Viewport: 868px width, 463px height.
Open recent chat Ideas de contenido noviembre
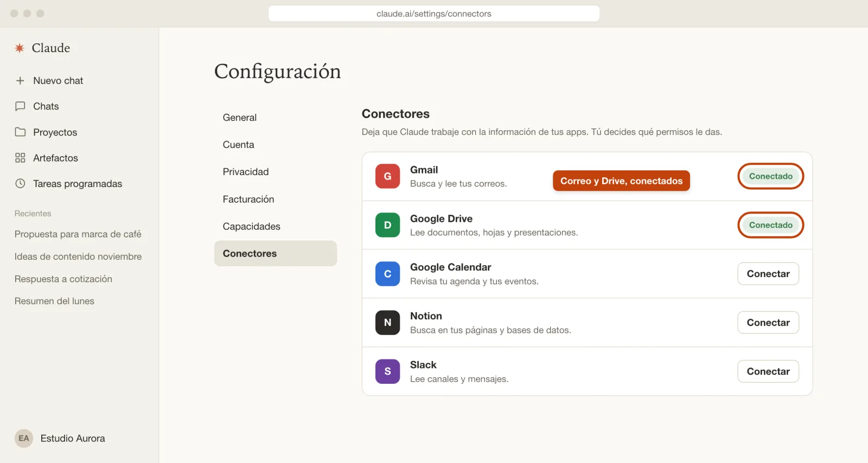78,256
